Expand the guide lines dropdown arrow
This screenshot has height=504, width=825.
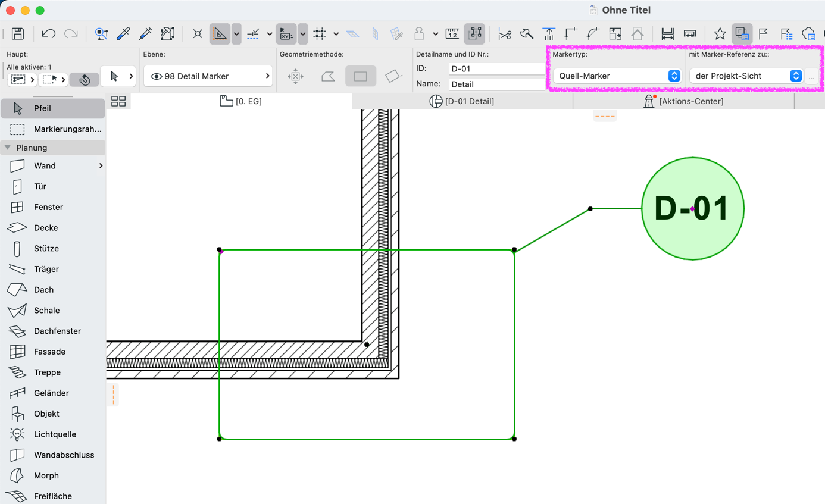point(236,34)
